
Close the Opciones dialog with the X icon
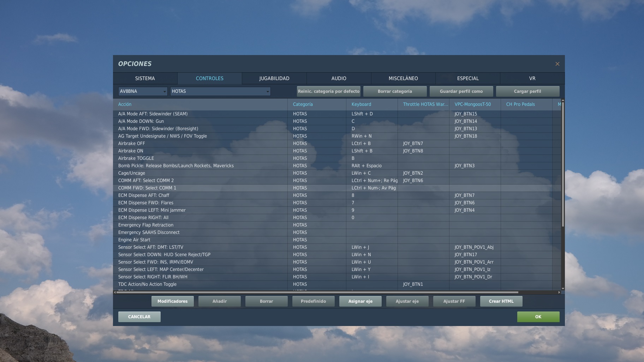(557, 64)
